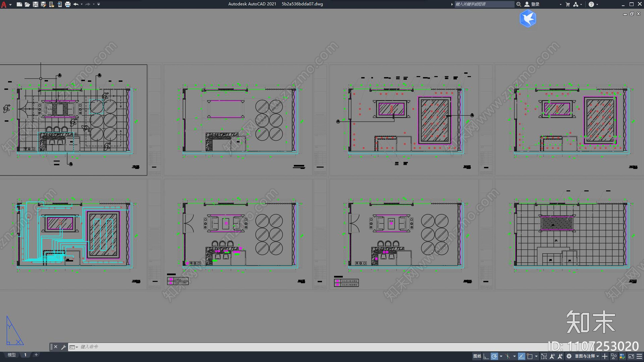Open the command line customize wrench icon
This screenshot has width=644, height=362.
tap(64, 347)
